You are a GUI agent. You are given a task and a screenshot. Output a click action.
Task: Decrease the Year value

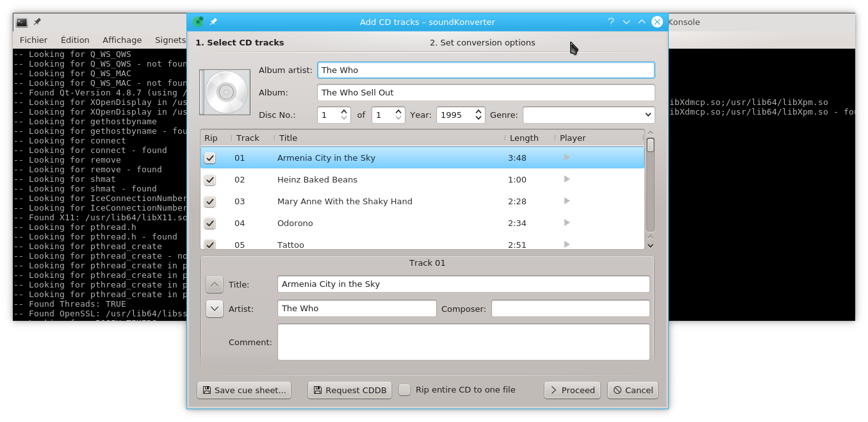pos(479,118)
